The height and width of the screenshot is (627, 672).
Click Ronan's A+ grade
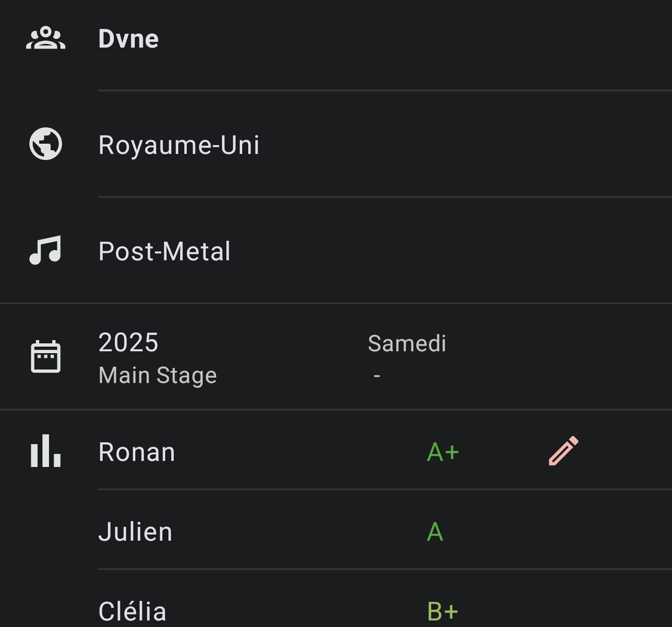coord(443,452)
